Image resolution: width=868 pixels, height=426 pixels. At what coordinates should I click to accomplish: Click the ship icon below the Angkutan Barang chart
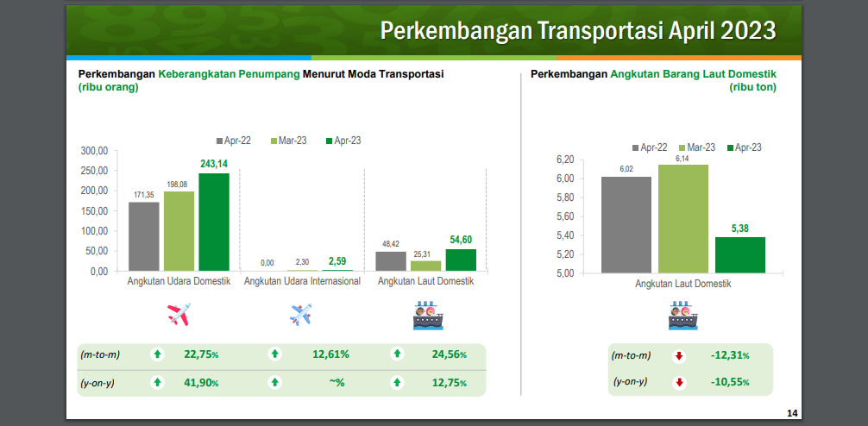[683, 316]
